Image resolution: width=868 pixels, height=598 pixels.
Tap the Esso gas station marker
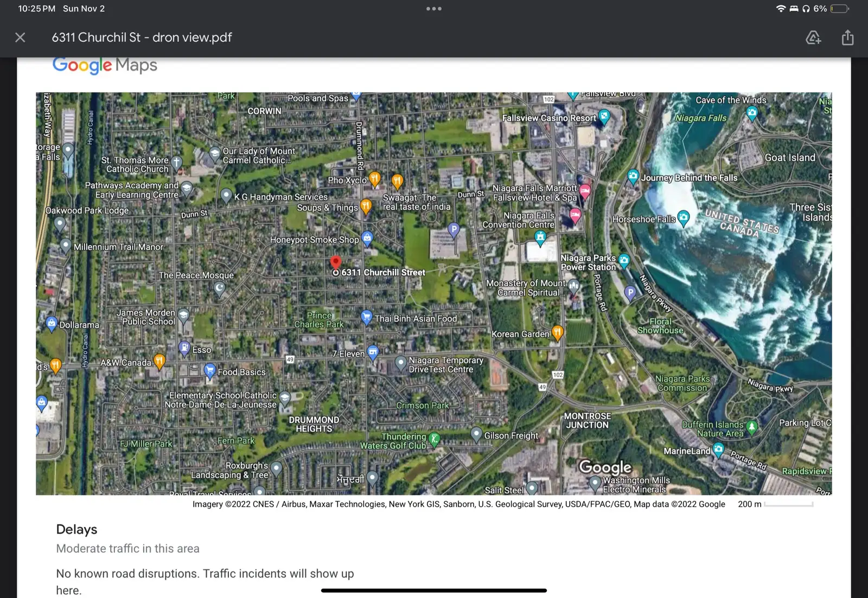(184, 348)
